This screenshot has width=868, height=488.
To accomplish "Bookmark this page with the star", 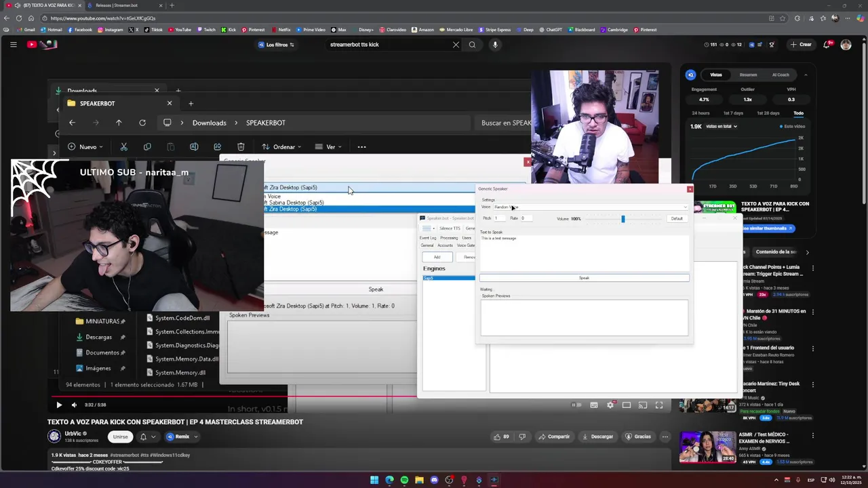I will point(783,18).
